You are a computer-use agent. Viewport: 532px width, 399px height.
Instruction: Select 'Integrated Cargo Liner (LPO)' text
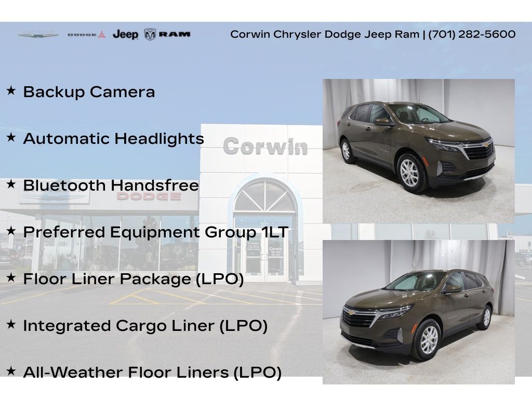[x=145, y=326]
